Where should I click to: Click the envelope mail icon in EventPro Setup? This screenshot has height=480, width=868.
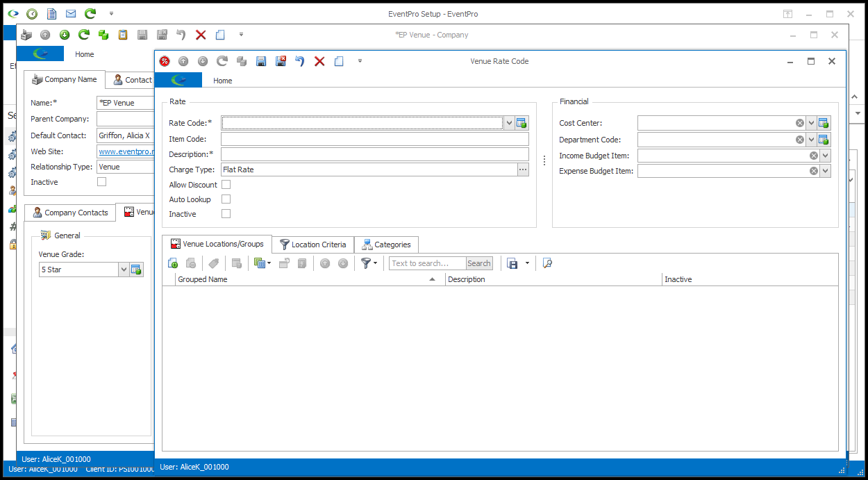tap(71, 14)
